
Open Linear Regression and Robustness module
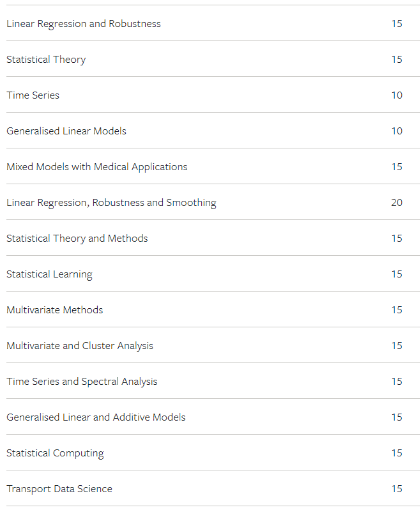pos(83,24)
